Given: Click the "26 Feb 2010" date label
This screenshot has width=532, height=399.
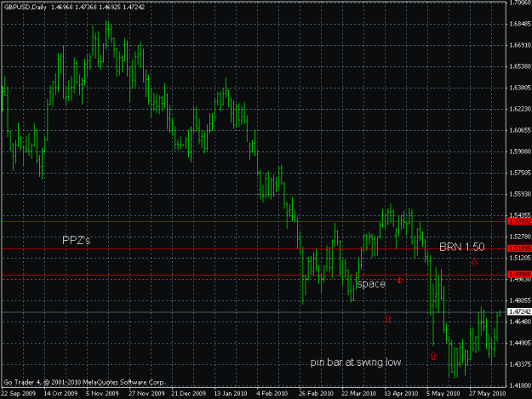Looking at the screenshot, I should click(316, 393).
